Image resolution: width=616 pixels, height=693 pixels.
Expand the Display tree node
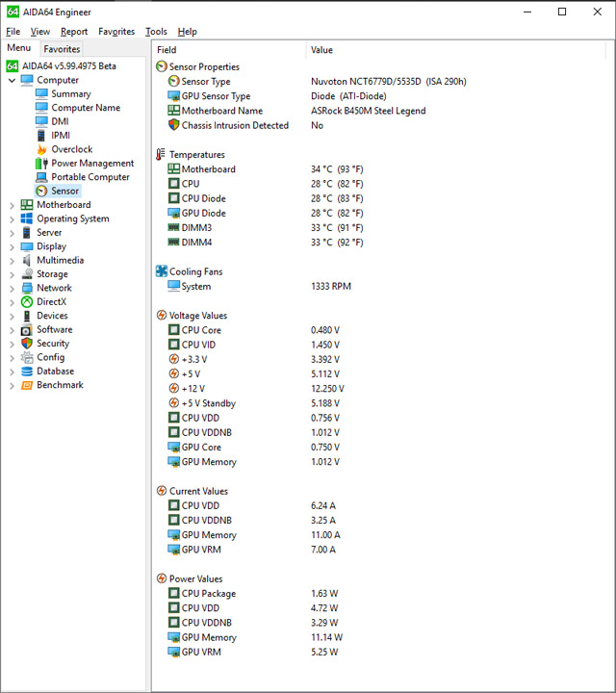pos(12,246)
